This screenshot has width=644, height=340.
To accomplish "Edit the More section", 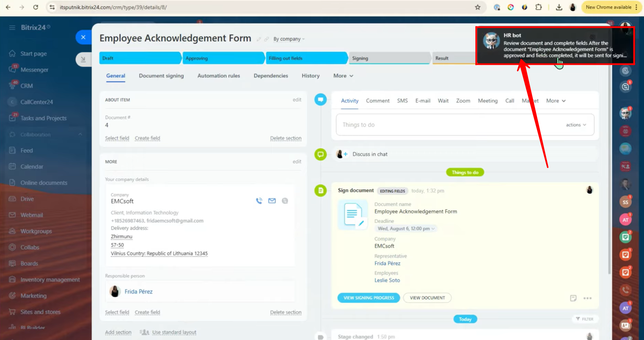I will pyautogui.click(x=297, y=162).
